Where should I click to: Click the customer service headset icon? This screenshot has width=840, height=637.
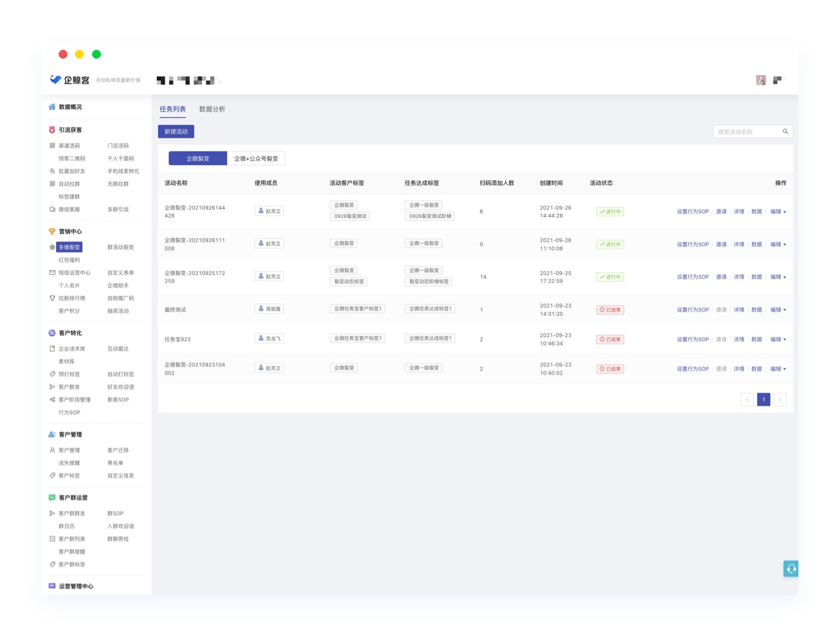pos(791,568)
